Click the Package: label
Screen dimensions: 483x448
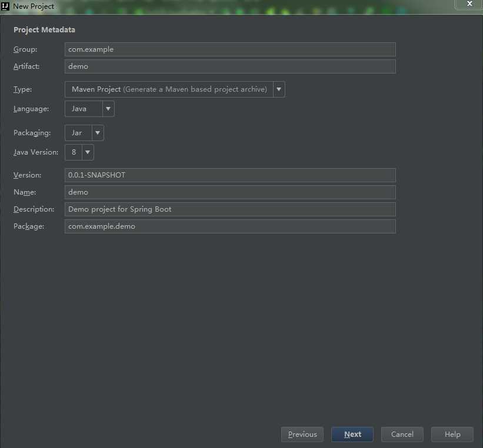click(x=29, y=226)
